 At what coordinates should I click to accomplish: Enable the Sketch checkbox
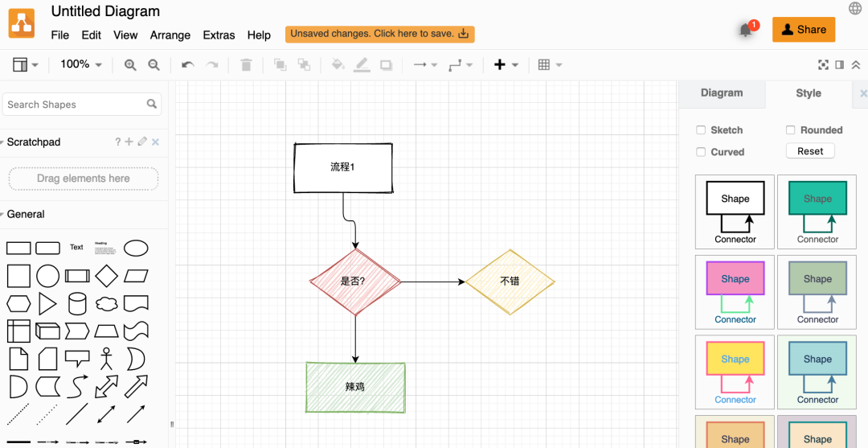(x=701, y=130)
